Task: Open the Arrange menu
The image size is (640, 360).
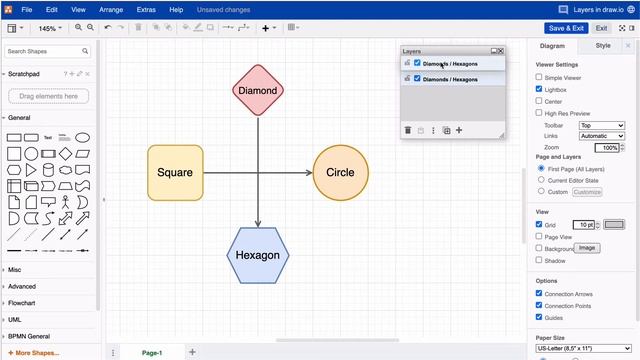Action: (111, 9)
